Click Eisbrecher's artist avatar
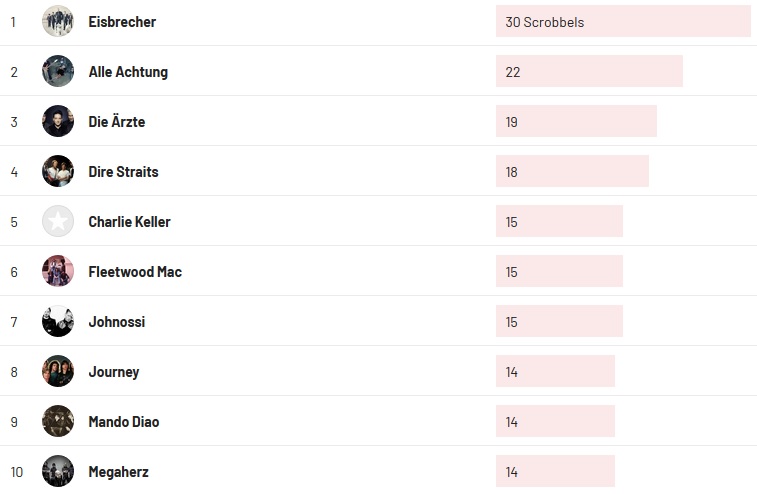 58,21
